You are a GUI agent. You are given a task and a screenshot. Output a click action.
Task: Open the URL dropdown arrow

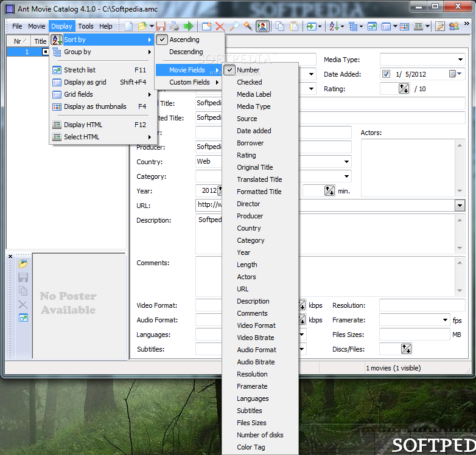pyautogui.click(x=460, y=206)
